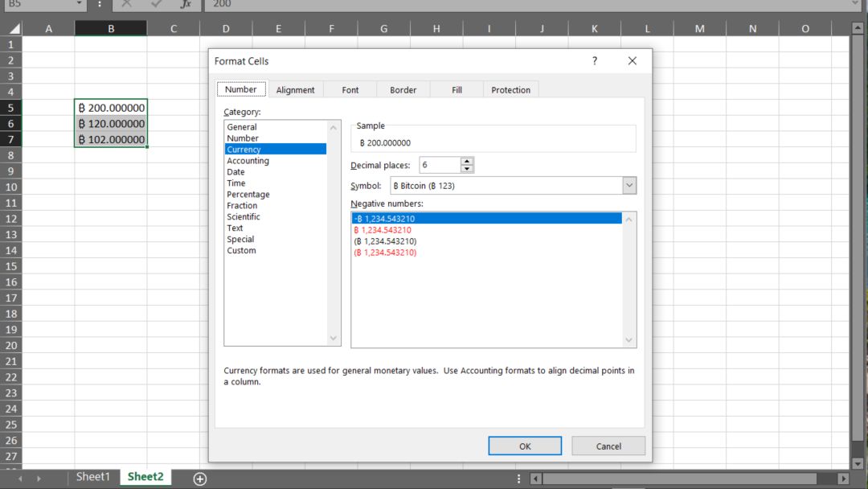
Task: Click the formula bar cancel X icon
Action: coord(127,4)
